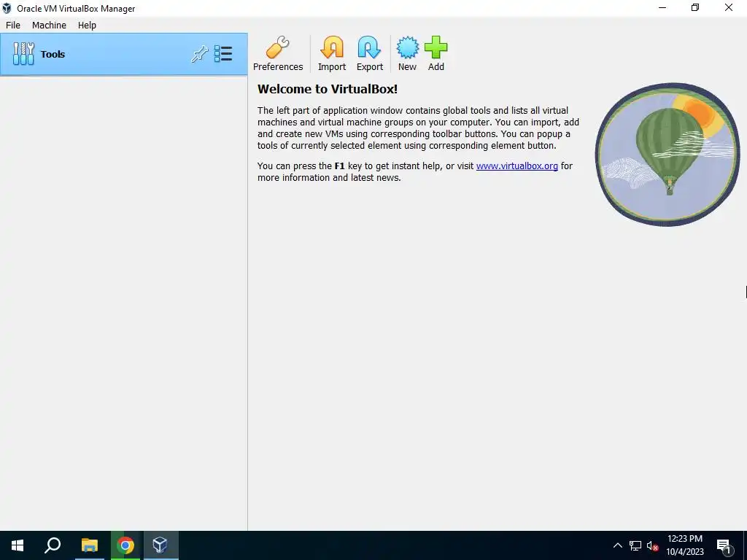Click the Welcome to VirtualBox! heading
747x560 pixels.
[x=328, y=89]
